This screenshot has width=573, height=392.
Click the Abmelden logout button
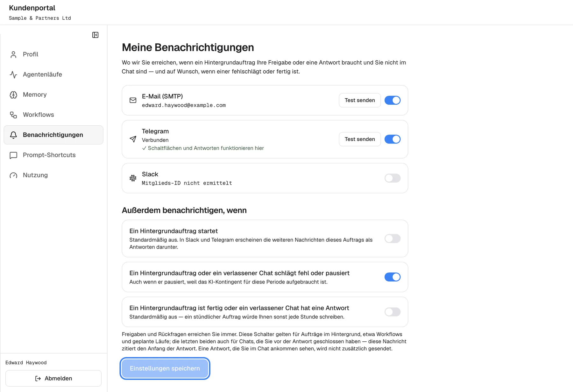(53, 378)
